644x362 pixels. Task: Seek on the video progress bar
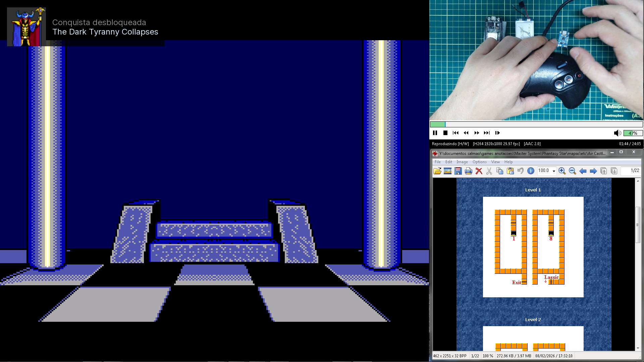point(537,124)
